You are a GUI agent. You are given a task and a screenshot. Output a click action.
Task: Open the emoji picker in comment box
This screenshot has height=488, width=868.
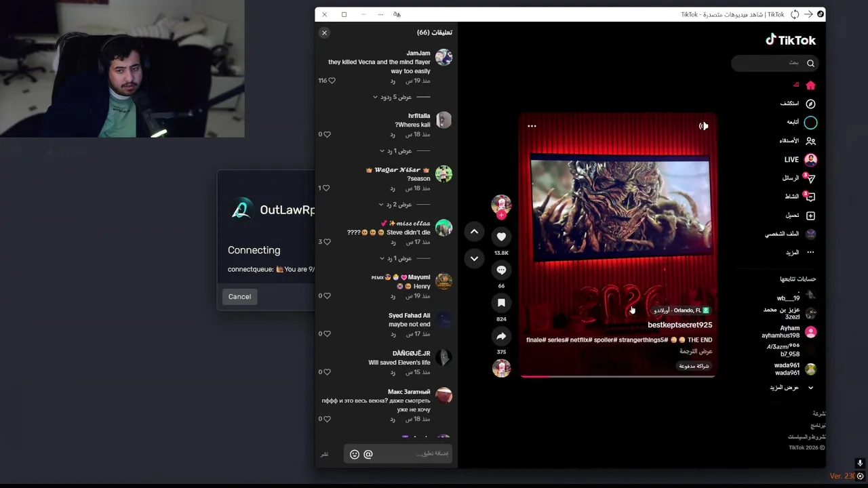[354, 454]
